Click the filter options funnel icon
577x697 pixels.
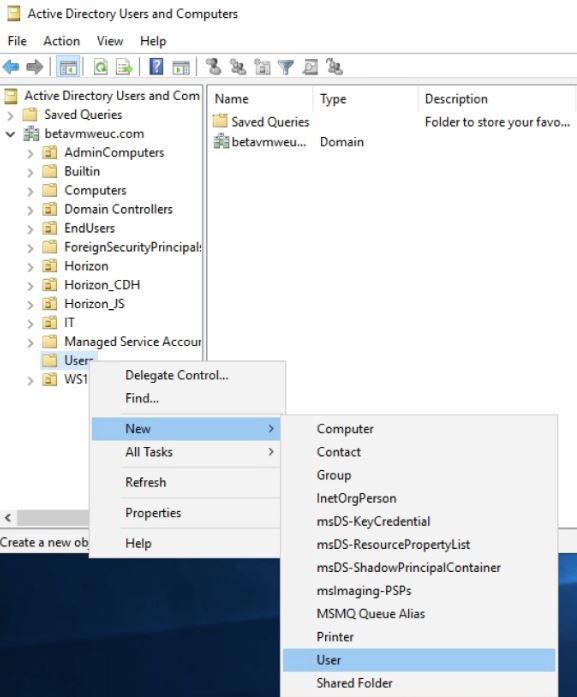(286, 67)
